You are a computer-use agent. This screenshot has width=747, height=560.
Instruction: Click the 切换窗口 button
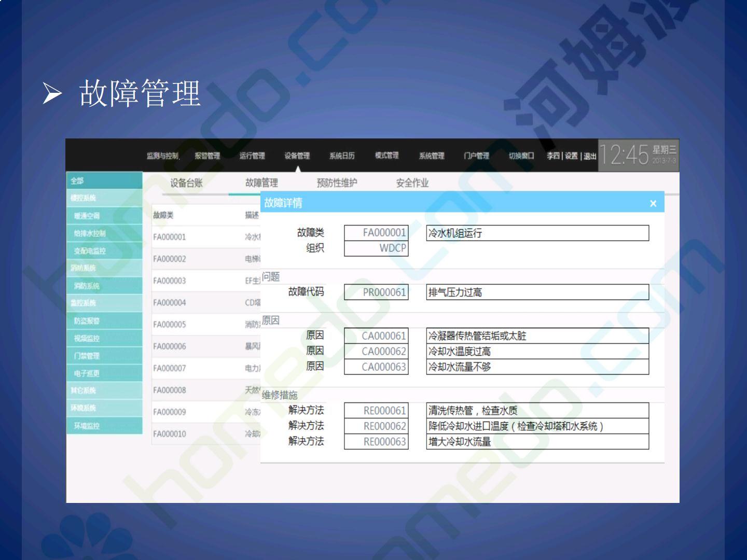point(521,156)
